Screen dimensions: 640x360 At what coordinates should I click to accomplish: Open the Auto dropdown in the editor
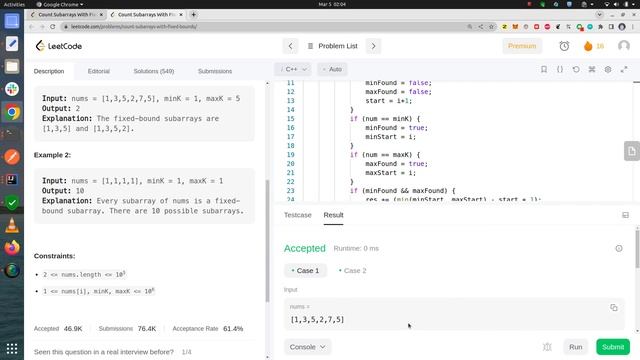click(x=332, y=69)
